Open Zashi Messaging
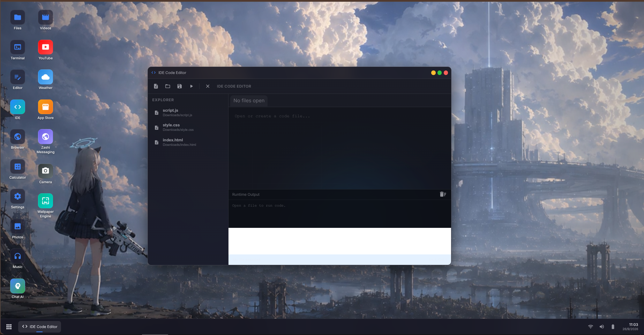The image size is (644, 335). [x=45, y=142]
